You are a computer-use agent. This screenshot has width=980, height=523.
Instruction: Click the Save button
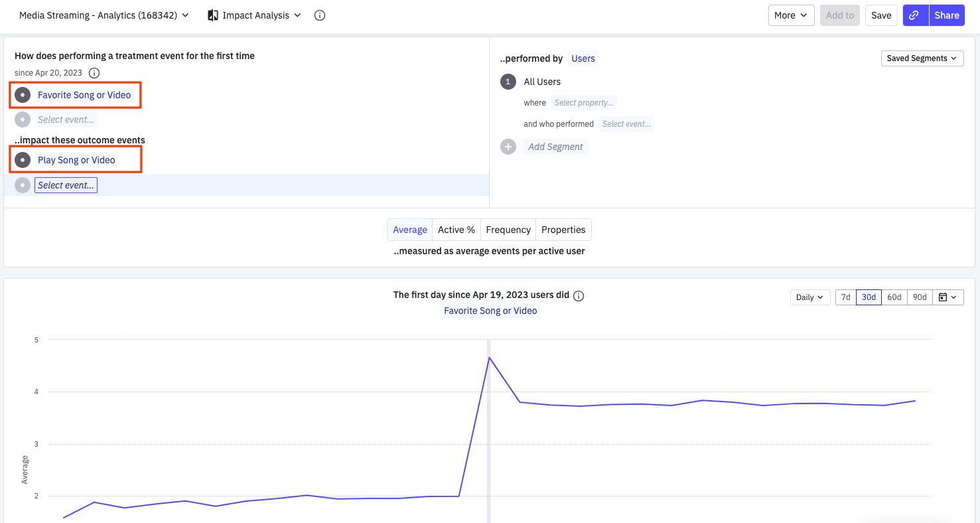tap(881, 15)
